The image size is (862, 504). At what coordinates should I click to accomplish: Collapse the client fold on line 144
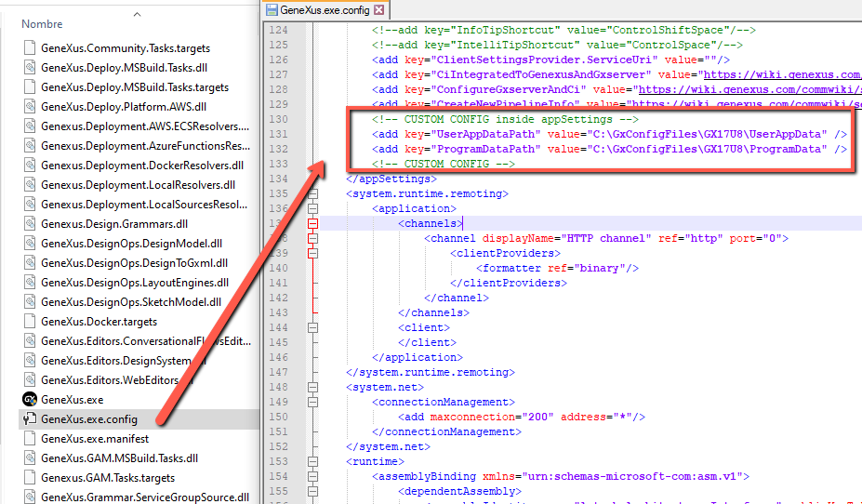point(312,327)
